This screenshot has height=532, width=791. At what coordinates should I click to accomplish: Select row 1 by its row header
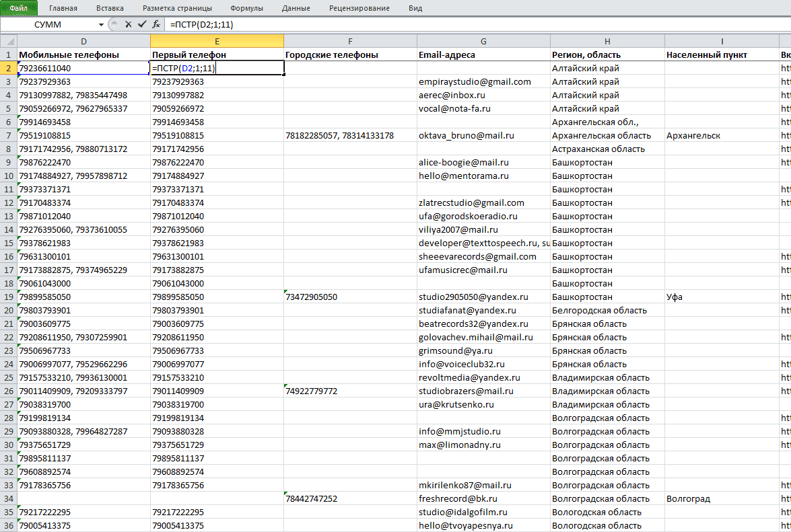pyautogui.click(x=9, y=55)
